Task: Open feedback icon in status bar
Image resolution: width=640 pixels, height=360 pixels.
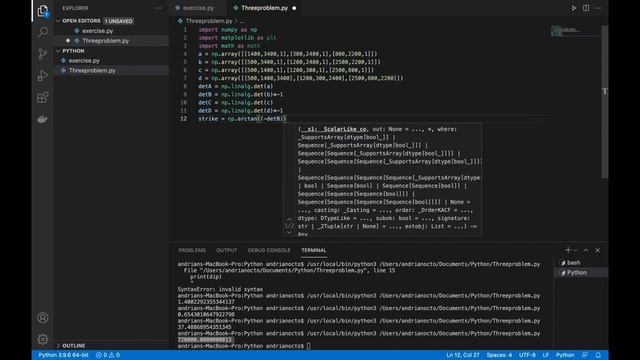Action: coord(585,355)
